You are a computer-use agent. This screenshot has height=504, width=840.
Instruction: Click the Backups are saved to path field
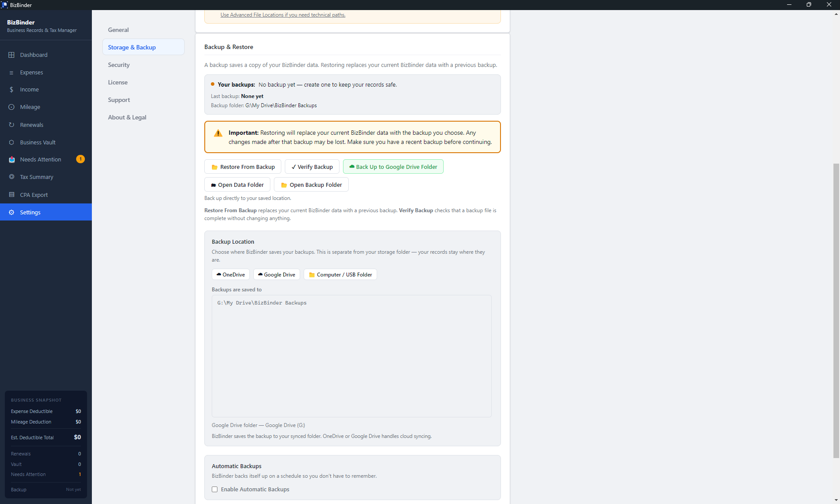(x=352, y=356)
